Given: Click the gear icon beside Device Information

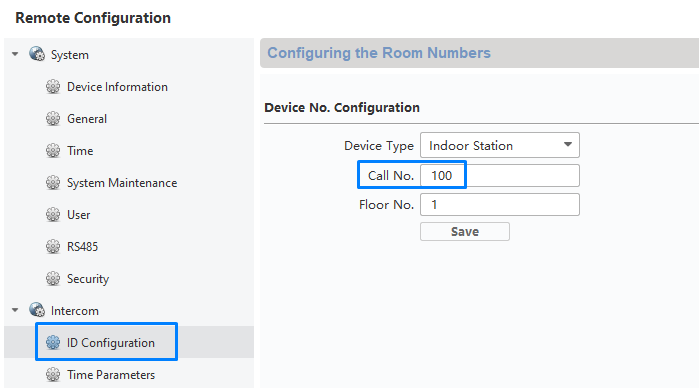Looking at the screenshot, I should click(53, 87).
